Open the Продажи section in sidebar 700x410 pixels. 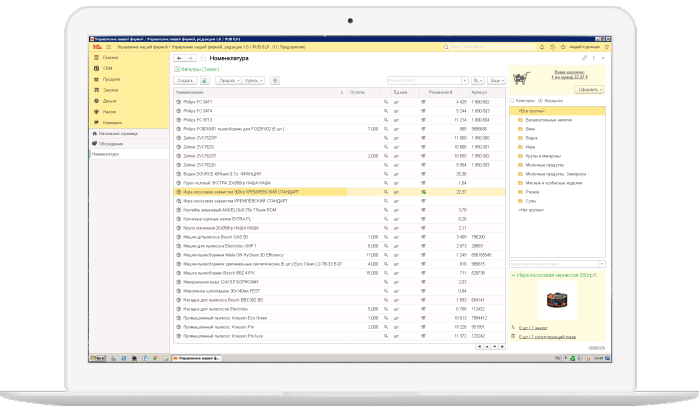click(109, 80)
